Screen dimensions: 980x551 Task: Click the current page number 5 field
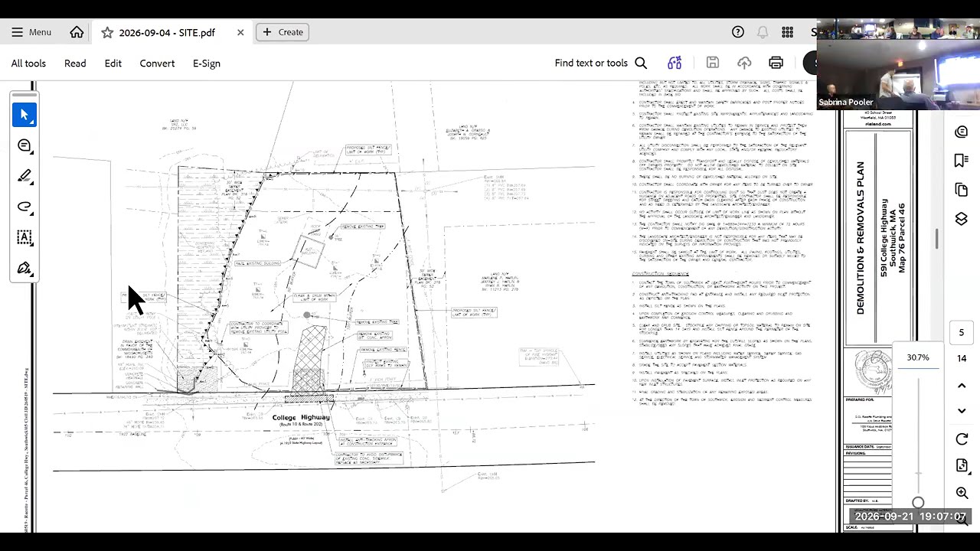tap(962, 332)
